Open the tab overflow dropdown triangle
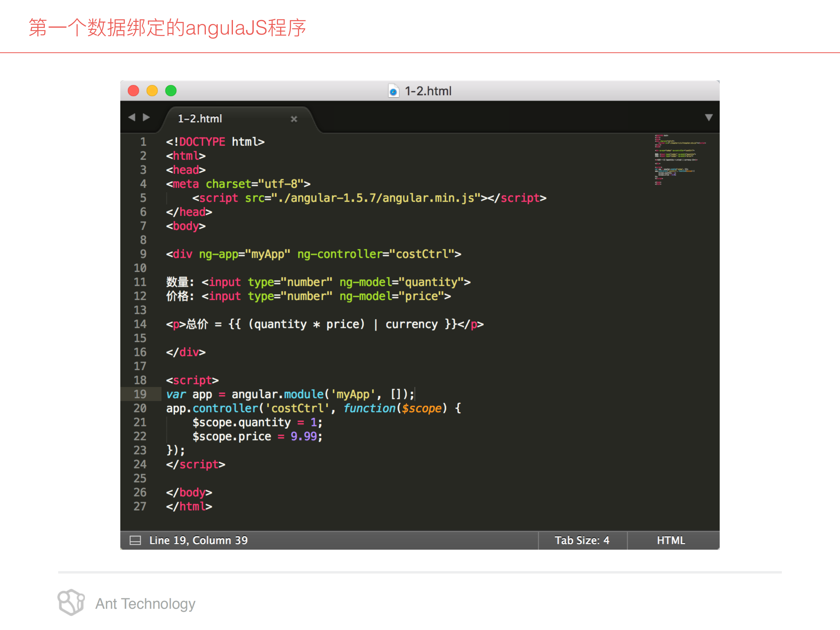The width and height of the screenshot is (840, 630). coord(709,118)
